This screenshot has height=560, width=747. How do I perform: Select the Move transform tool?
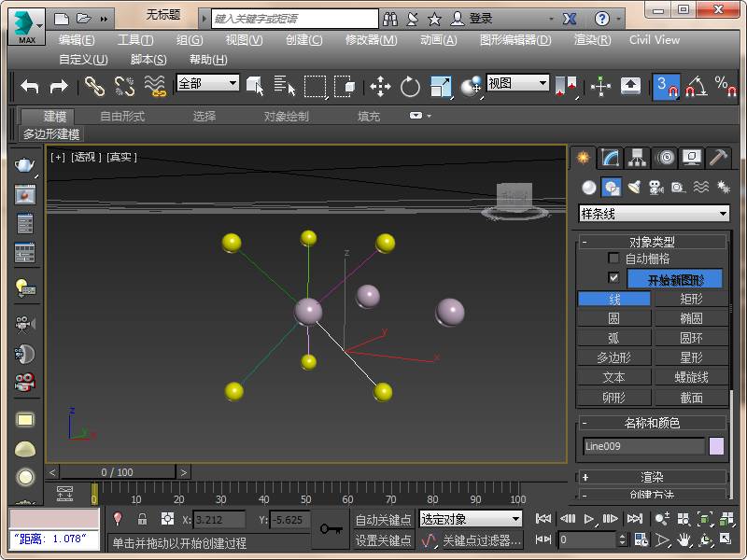380,87
